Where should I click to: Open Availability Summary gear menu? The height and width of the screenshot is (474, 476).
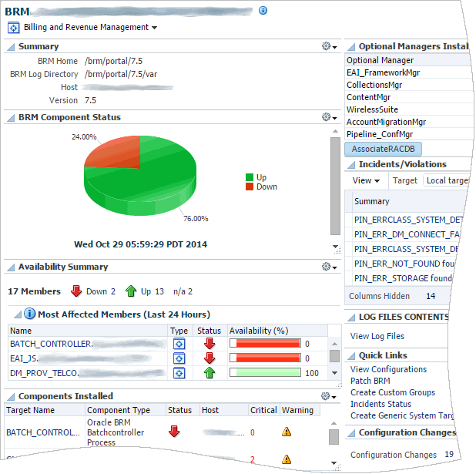[329, 267]
